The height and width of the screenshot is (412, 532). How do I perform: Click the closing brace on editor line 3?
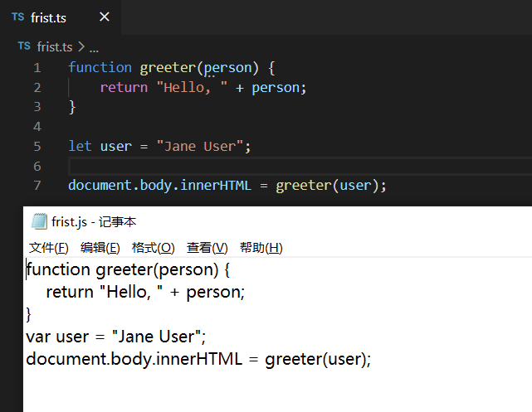pyautogui.click(x=72, y=107)
